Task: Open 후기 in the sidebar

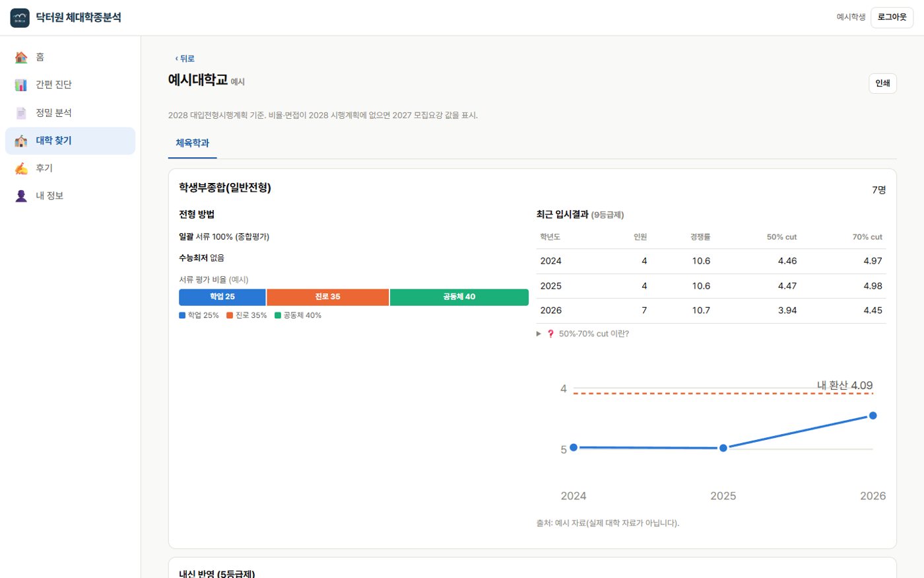Action: point(70,168)
